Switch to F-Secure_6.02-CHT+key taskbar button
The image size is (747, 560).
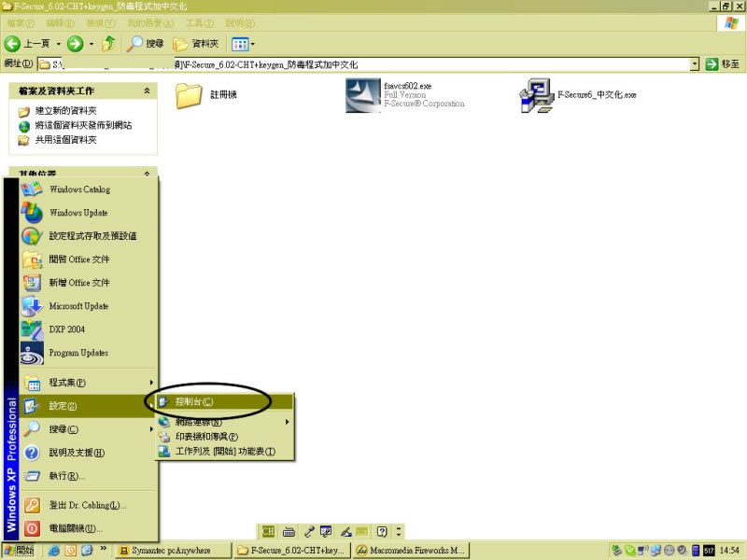(x=292, y=551)
